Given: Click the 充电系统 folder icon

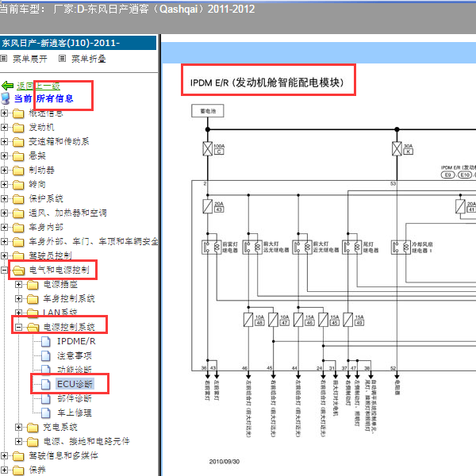Looking at the screenshot, I should (x=33, y=428).
